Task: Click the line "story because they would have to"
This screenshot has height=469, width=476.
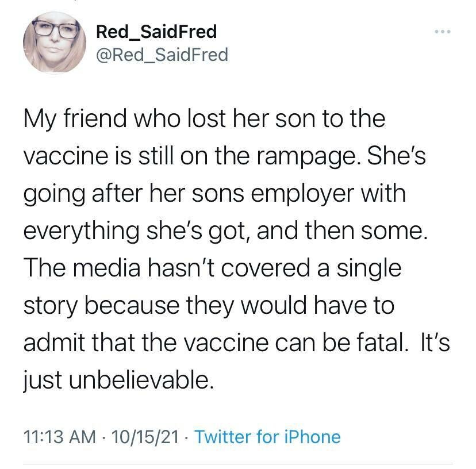Action: [x=209, y=305]
